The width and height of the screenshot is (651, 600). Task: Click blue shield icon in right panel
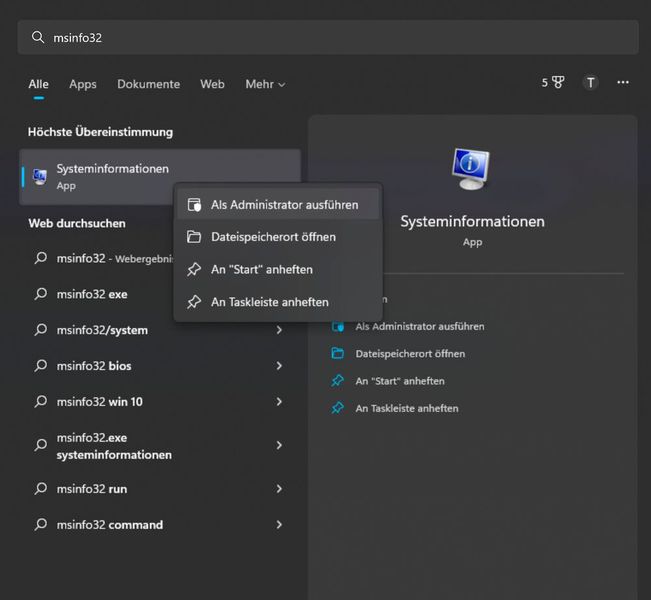tap(338, 326)
